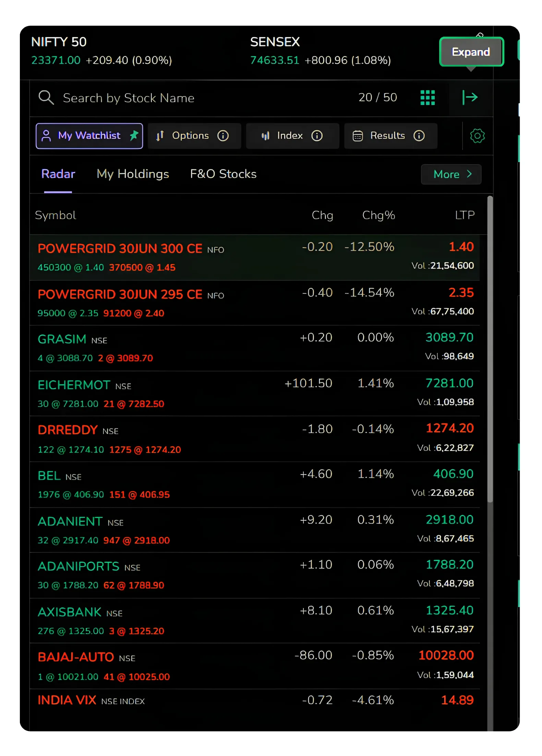Select the AXISBANK stock row
542x756 pixels.
255,621
